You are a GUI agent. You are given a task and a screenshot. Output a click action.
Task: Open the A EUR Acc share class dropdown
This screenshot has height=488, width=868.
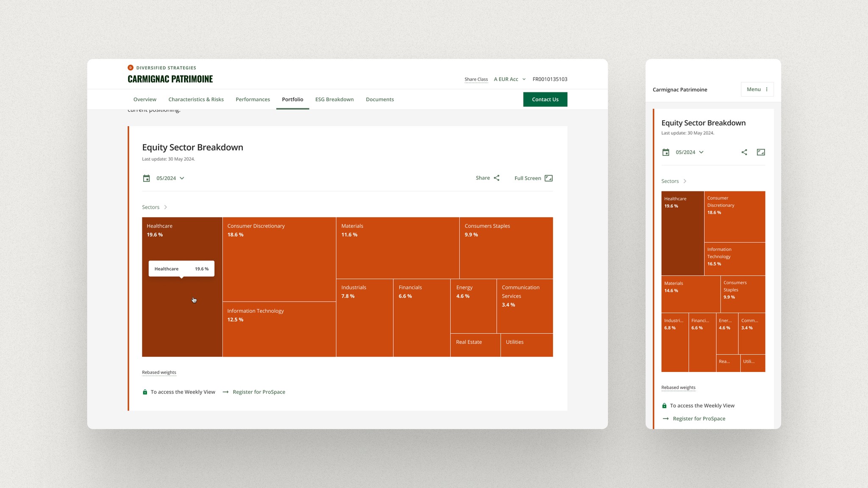tap(510, 79)
